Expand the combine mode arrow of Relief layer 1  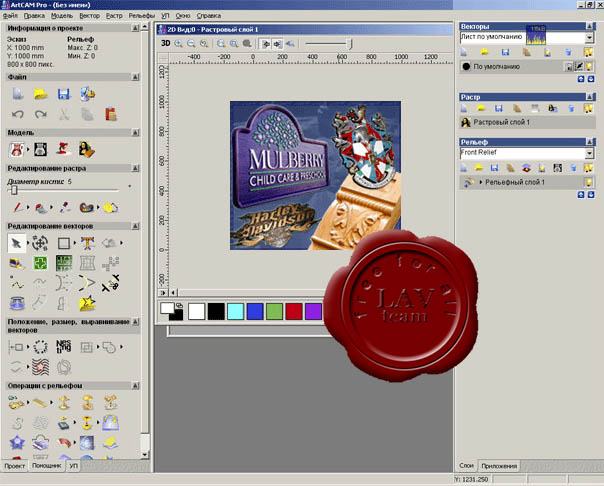point(481,182)
